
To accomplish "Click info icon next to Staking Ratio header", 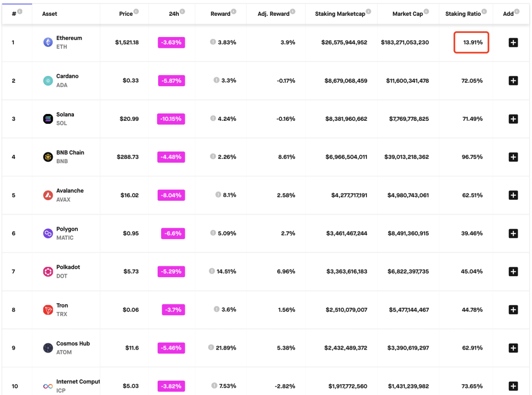I will [484, 11].
